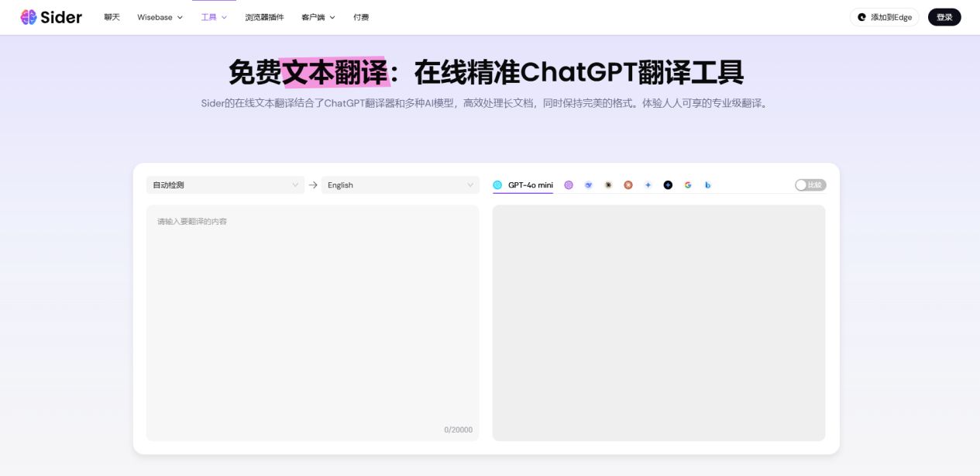Open the 聊天 nav item

click(x=112, y=17)
